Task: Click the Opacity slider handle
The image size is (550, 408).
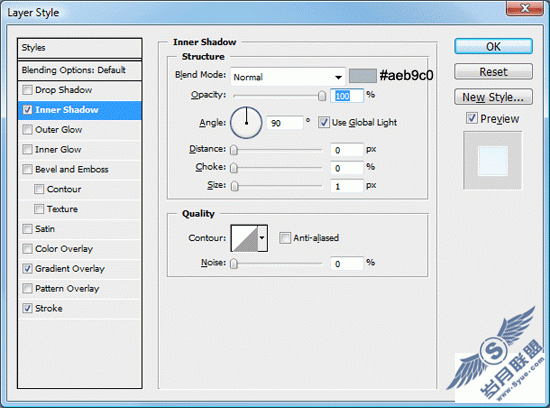Action: tap(322, 95)
